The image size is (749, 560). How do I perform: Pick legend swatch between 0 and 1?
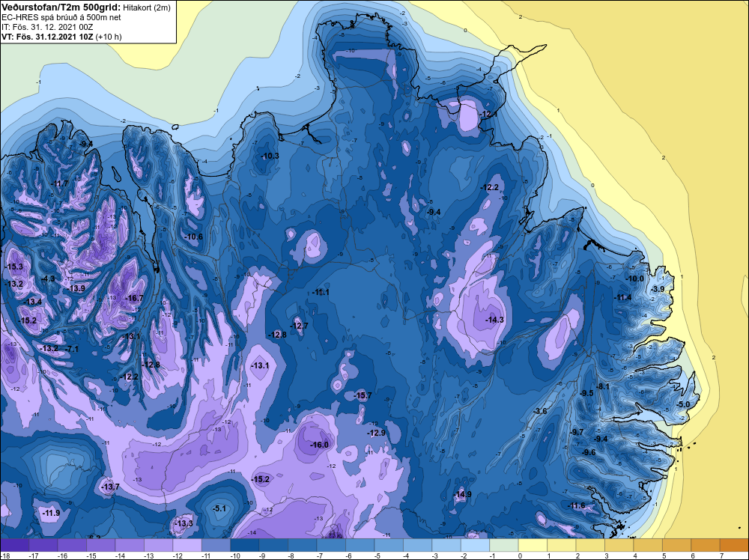click(533, 545)
